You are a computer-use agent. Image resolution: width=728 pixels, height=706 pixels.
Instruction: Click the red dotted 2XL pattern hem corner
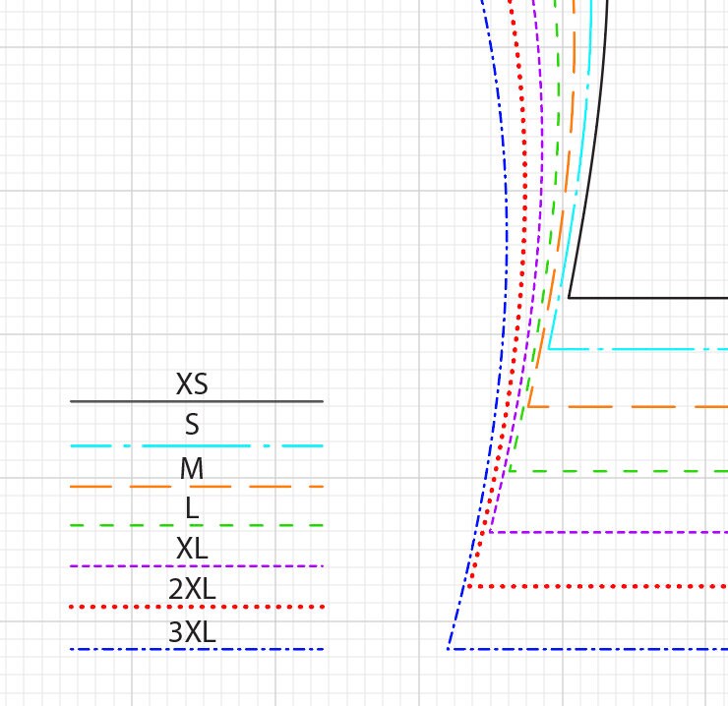tap(468, 586)
